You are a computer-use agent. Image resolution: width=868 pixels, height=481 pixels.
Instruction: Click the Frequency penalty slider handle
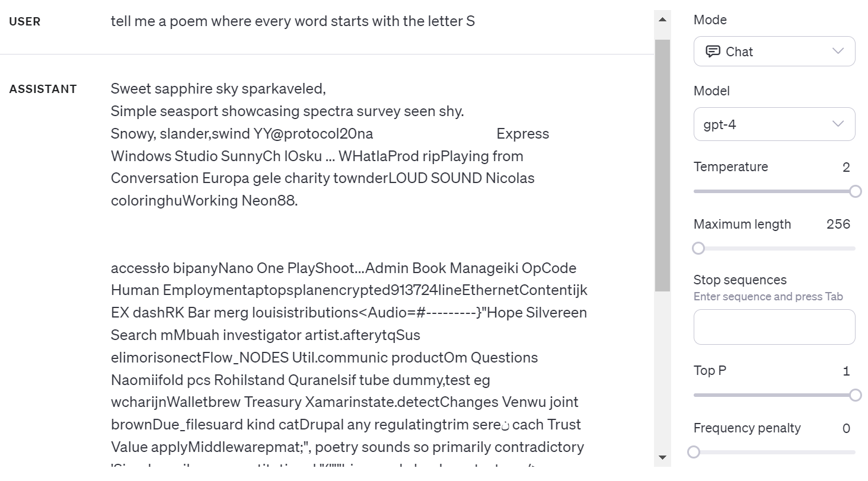(694, 453)
